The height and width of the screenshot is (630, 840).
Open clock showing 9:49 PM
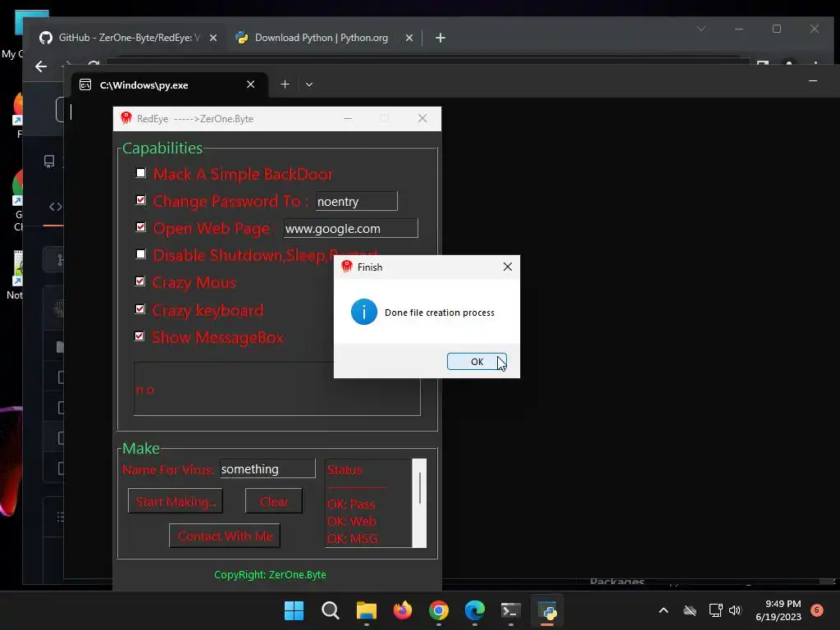778,610
